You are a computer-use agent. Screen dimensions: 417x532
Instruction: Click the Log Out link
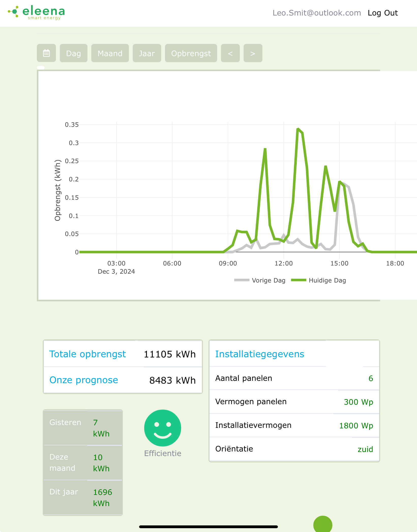pyautogui.click(x=382, y=13)
